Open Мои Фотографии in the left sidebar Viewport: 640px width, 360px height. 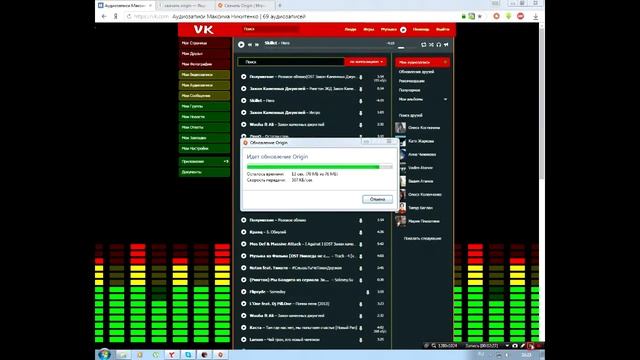pos(204,64)
